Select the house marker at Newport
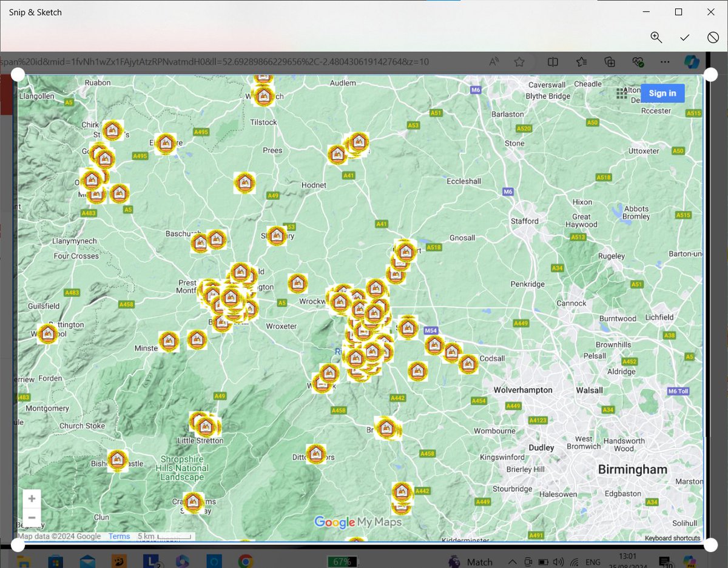 (405, 251)
